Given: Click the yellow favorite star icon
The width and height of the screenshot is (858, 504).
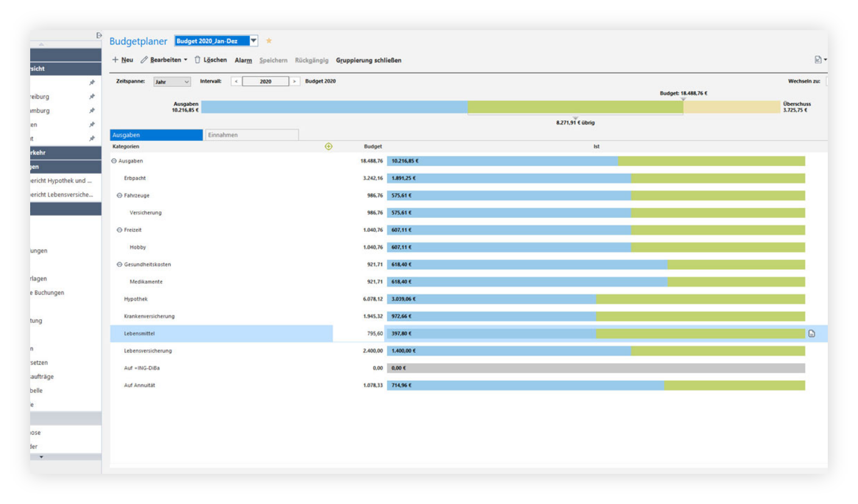Looking at the screenshot, I should click(x=269, y=41).
